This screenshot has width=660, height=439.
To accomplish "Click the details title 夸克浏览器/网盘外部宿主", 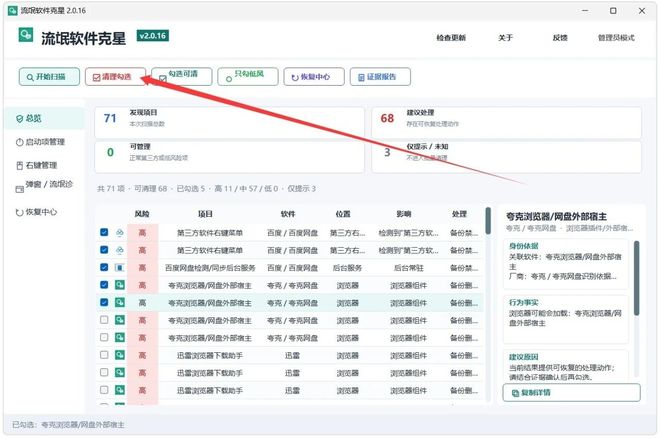I will pyautogui.click(x=556, y=217).
